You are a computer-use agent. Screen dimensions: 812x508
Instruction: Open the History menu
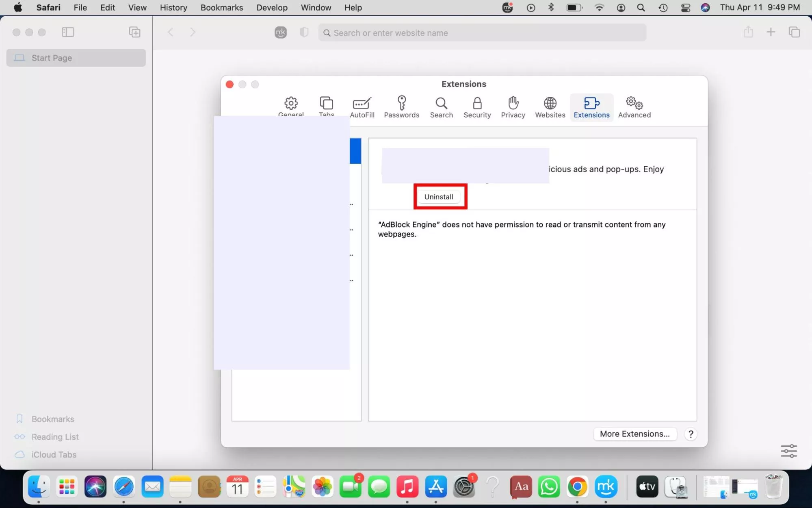point(173,7)
